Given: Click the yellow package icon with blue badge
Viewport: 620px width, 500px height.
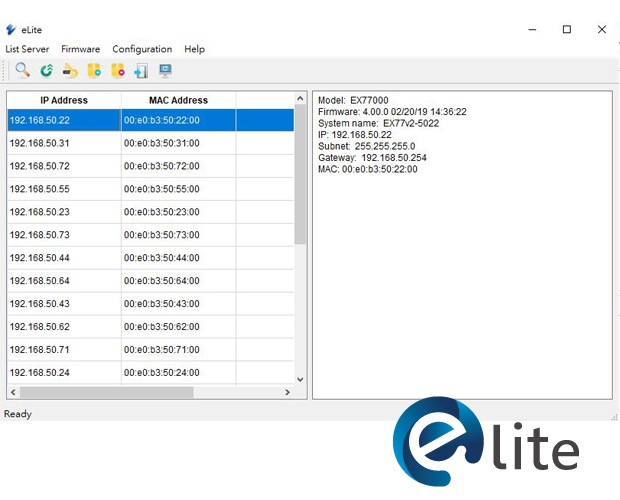Looking at the screenshot, I should [x=94, y=71].
